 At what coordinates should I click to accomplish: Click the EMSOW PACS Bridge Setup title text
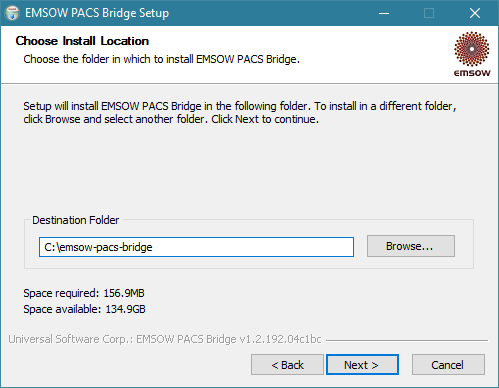click(x=97, y=13)
